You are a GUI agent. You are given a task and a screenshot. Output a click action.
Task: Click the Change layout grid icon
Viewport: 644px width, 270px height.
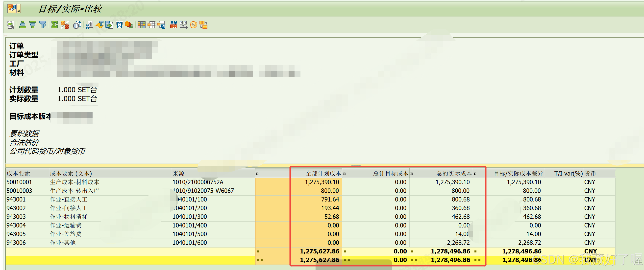coord(142,25)
